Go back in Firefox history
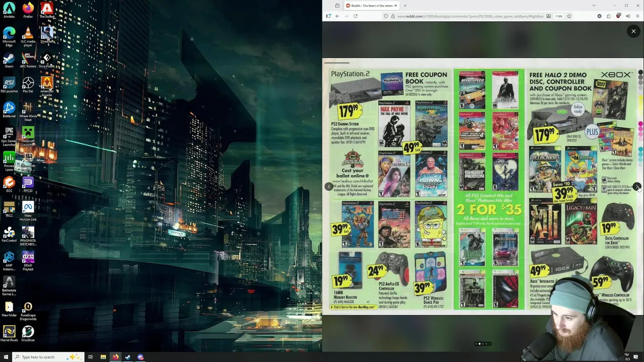Screen dimensions: 644x362 (337, 16)
